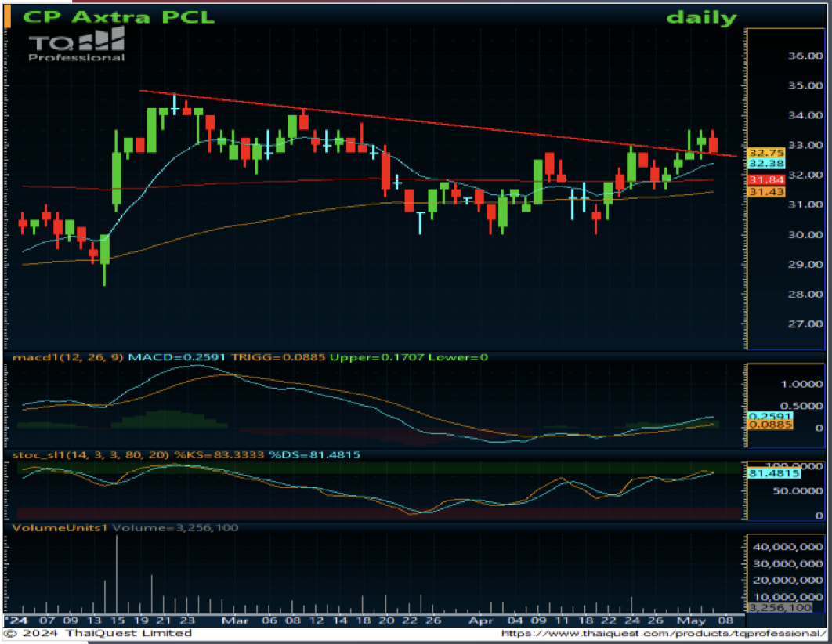Click the 28.00 price axis label

click(805, 294)
